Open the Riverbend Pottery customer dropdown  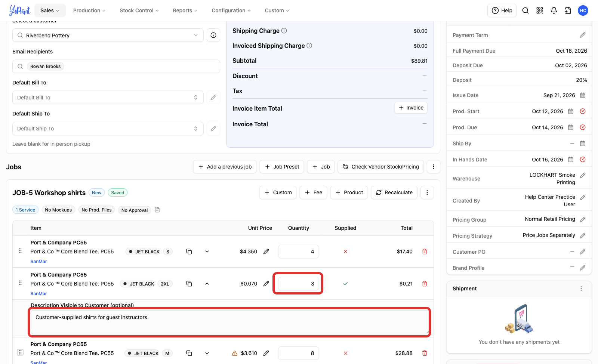click(108, 35)
